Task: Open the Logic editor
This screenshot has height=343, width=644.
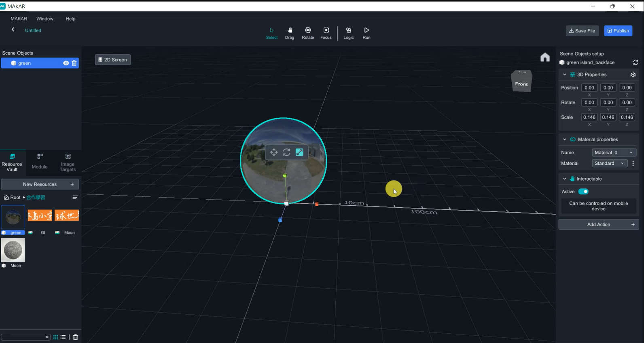Action: pyautogui.click(x=349, y=33)
